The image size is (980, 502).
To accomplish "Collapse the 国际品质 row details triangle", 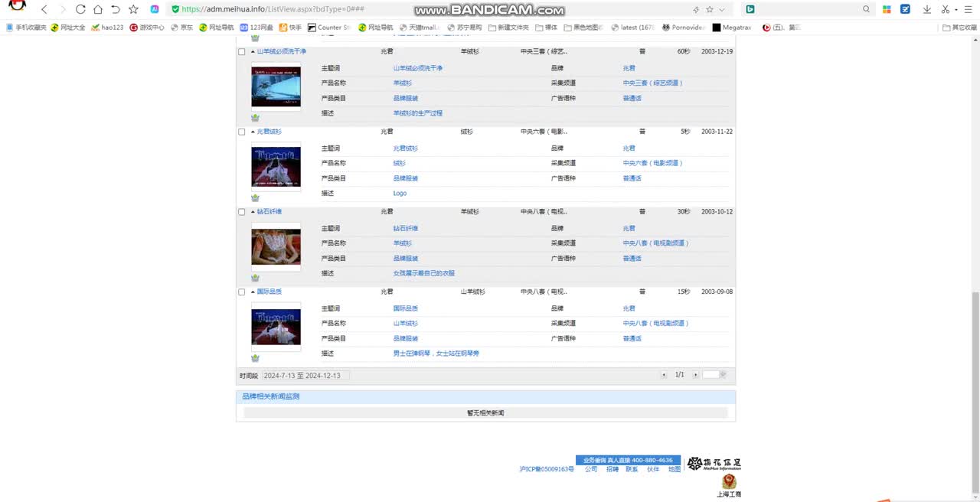I will pos(253,292).
